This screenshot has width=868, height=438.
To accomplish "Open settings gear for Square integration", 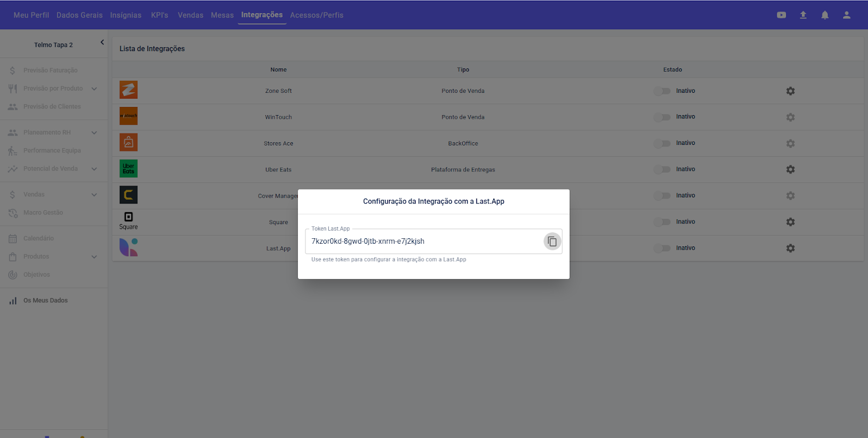I will [790, 222].
